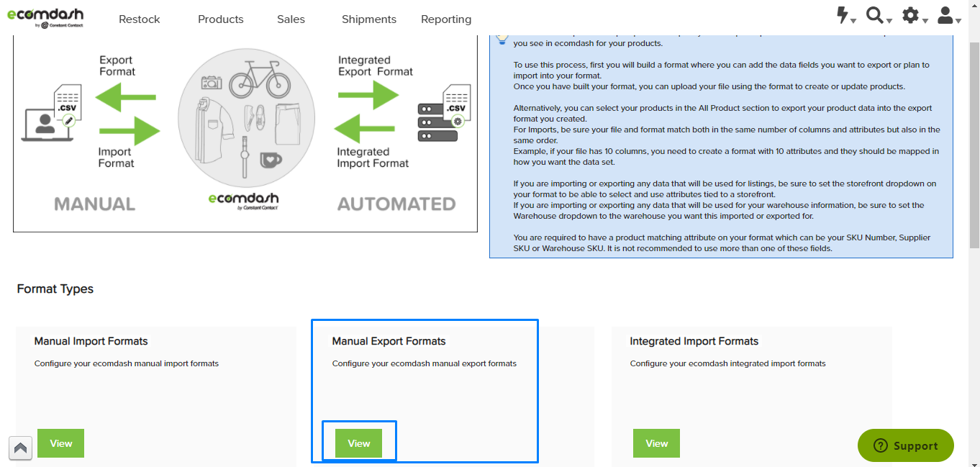The width and height of the screenshot is (980, 467).
Task: Click the Manual Export Formats heading
Action: 389,341
